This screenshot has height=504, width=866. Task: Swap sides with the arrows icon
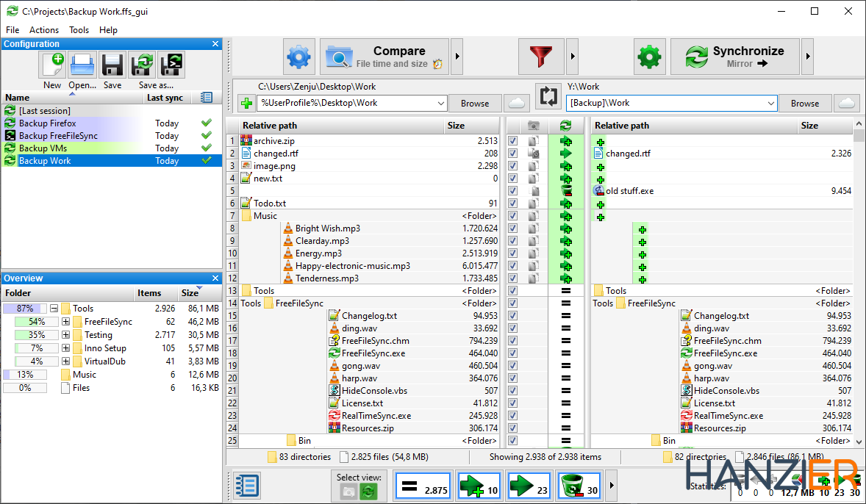click(x=548, y=96)
